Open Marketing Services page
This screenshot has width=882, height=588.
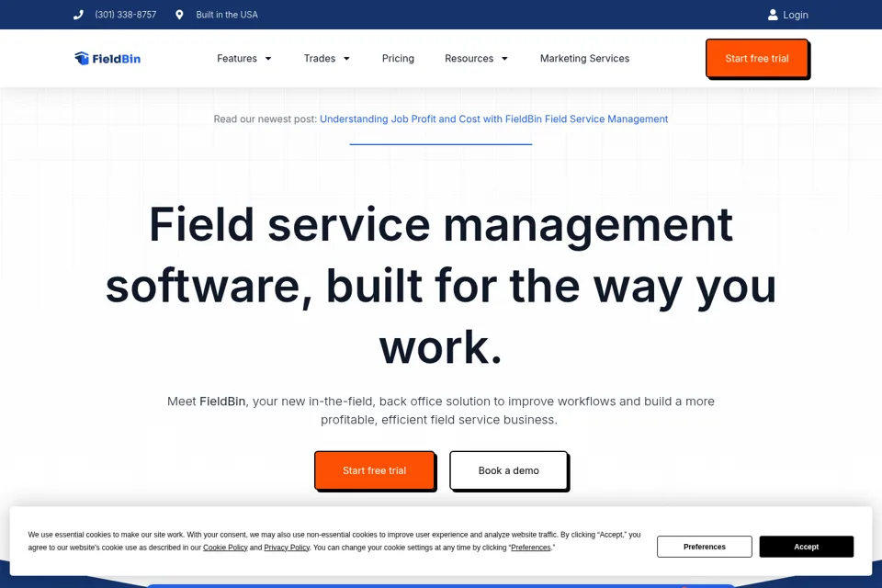tap(584, 59)
